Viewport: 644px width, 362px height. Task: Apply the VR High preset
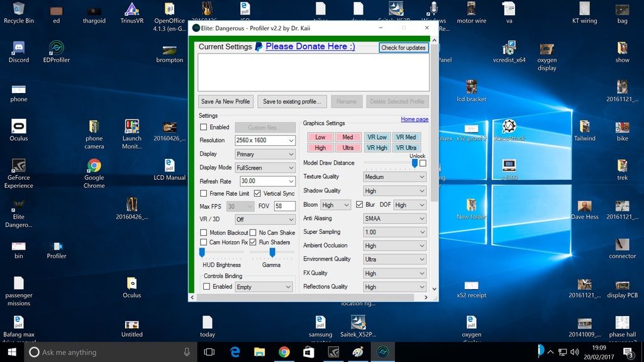coord(377,148)
